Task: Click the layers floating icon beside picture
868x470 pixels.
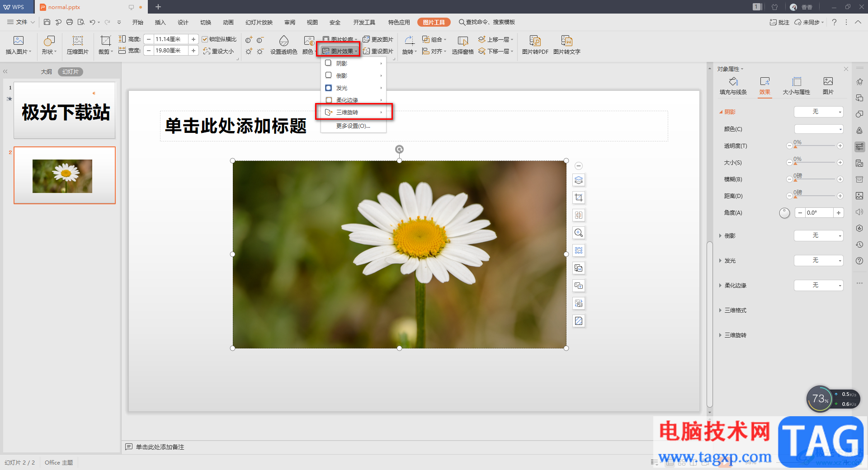Action: (579, 180)
